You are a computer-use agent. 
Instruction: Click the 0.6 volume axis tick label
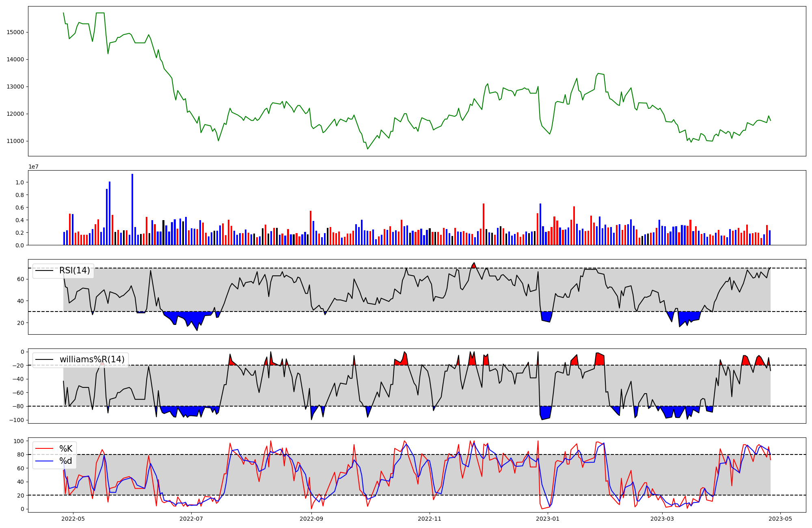(20, 208)
